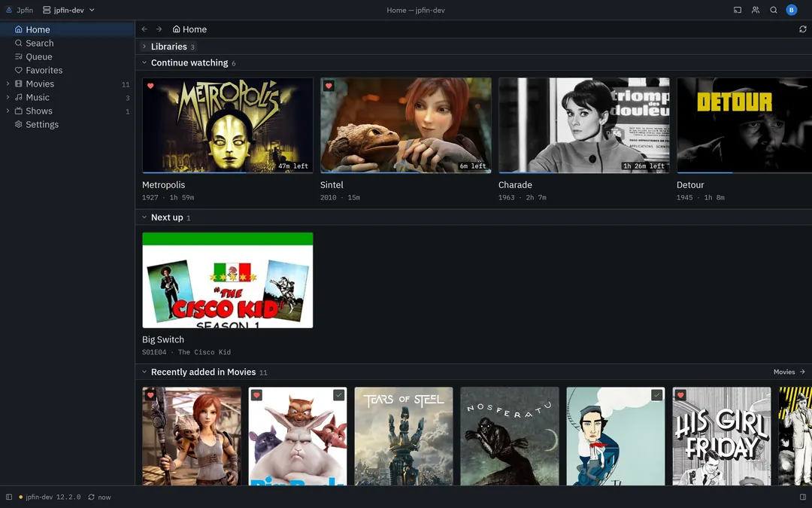Expand the Movies tree chevron in sidebar
812x508 pixels.
pos(8,84)
